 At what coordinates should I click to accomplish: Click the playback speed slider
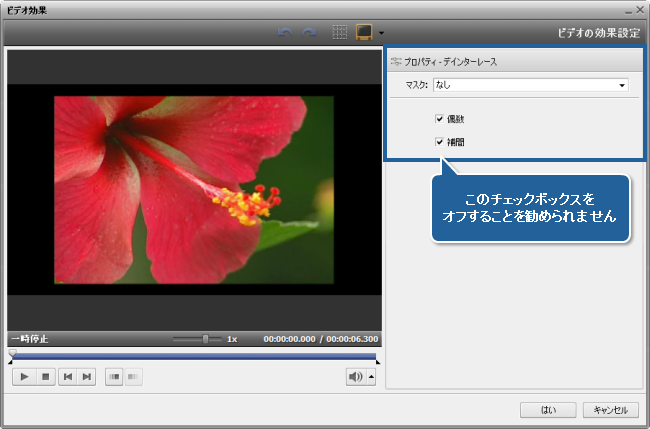197,339
